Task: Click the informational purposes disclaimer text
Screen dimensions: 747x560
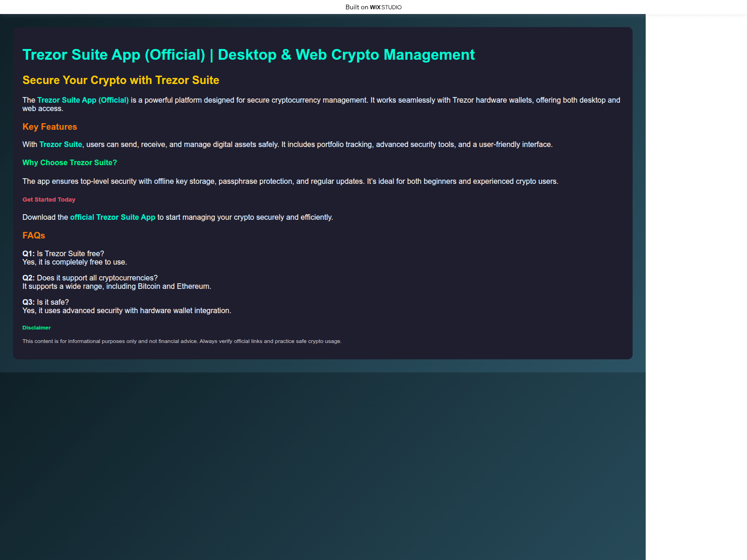Action: point(182,342)
